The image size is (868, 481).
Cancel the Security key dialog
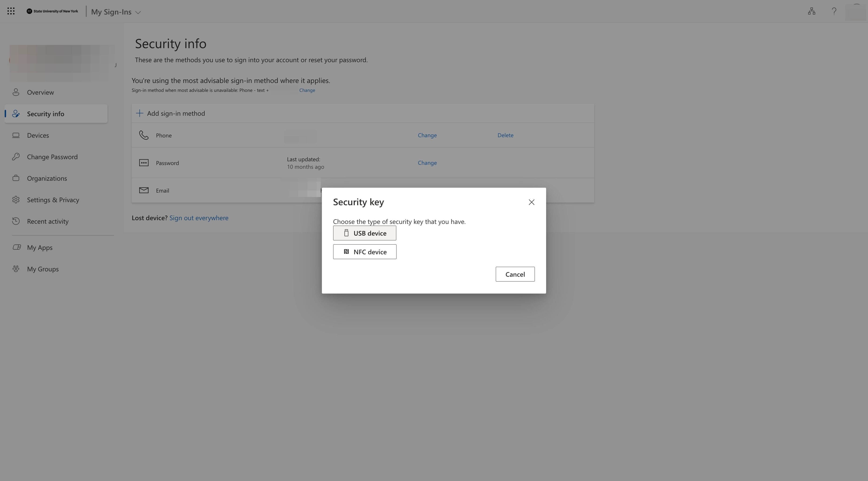515,274
